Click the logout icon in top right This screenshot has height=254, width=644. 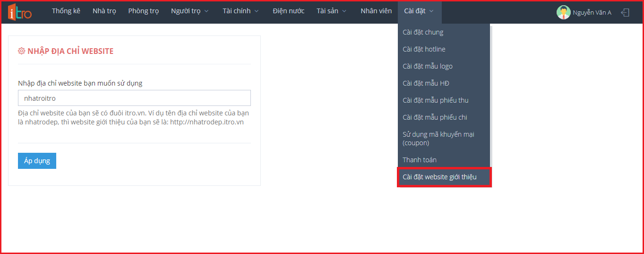pyautogui.click(x=625, y=13)
